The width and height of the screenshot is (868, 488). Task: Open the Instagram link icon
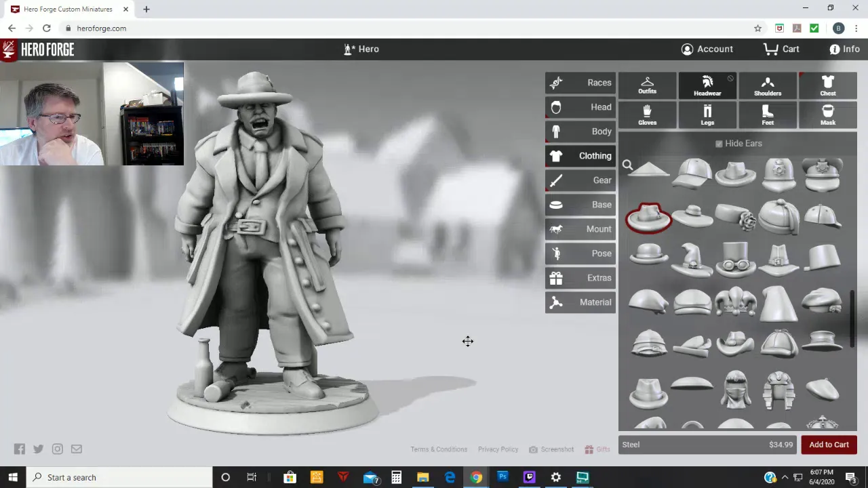tap(58, 449)
